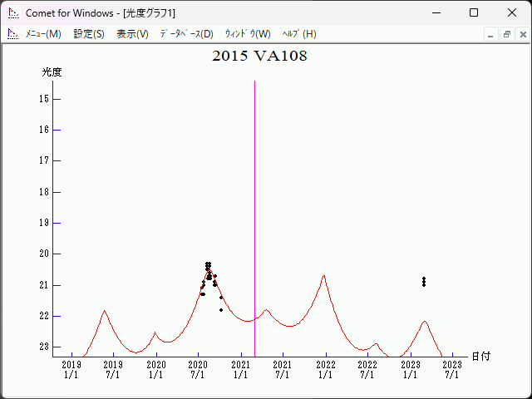
Task: Open the MDI document icon in menu bar
Action: click(12, 34)
